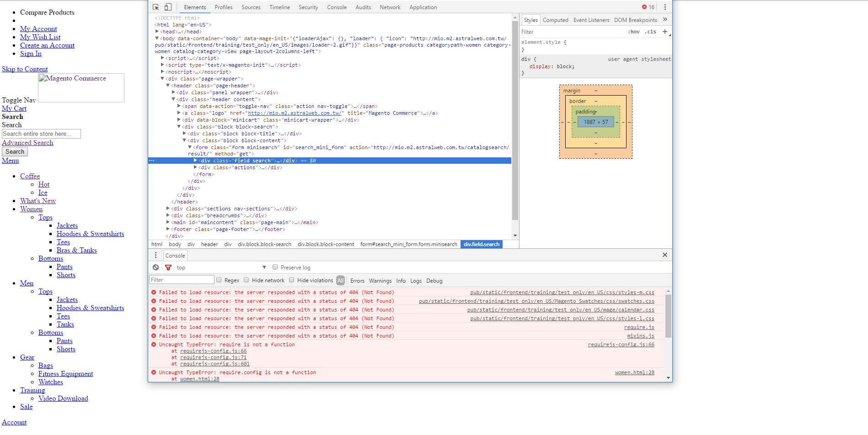Click the Sign In link
The image size is (868, 435).
tap(31, 54)
